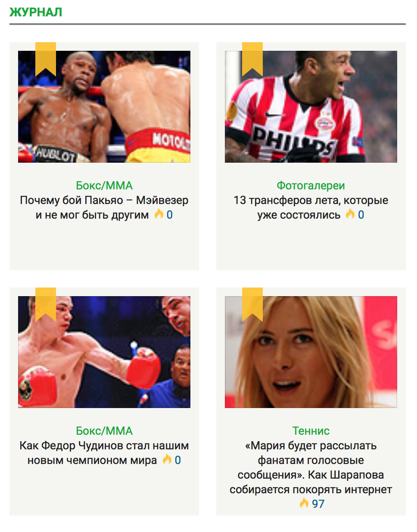Click the PSV Philips jersey player thumbnail
Screen dimensions: 417x532
[311, 107]
